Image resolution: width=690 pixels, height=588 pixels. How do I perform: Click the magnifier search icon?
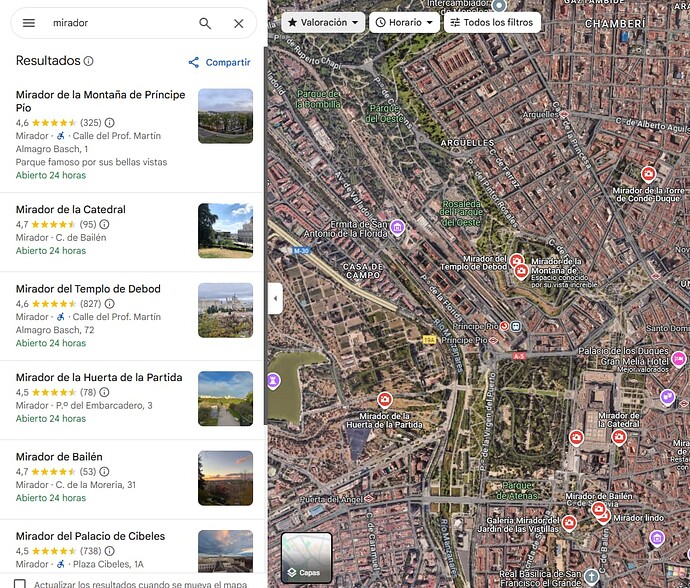[205, 23]
